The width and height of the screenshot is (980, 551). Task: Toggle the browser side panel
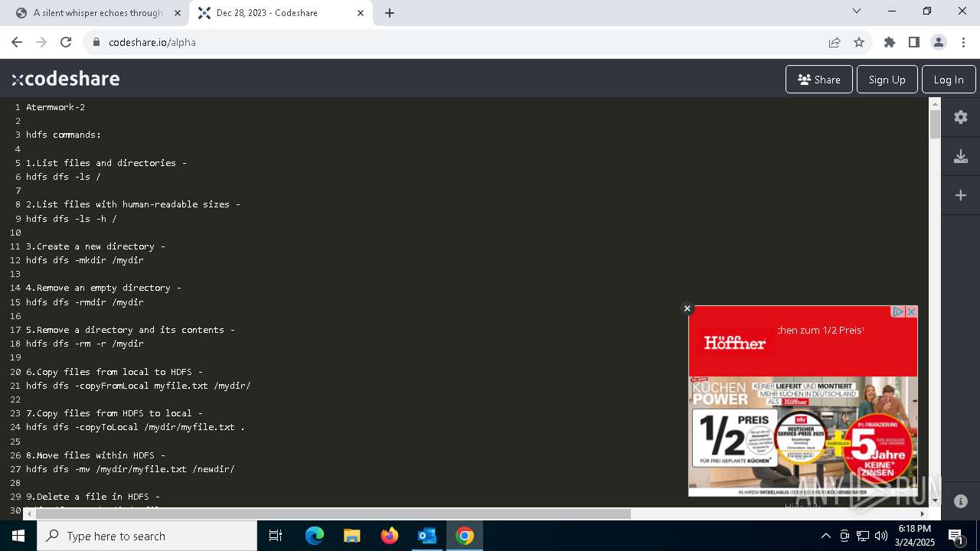click(914, 42)
